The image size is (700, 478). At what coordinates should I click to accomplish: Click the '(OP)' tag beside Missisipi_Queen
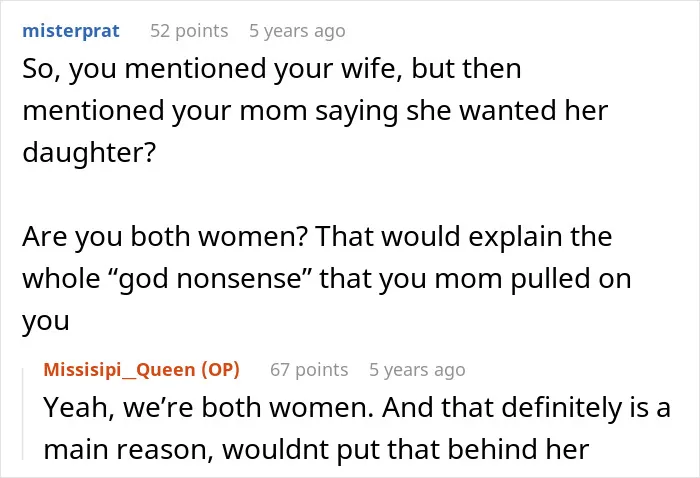pos(221,370)
